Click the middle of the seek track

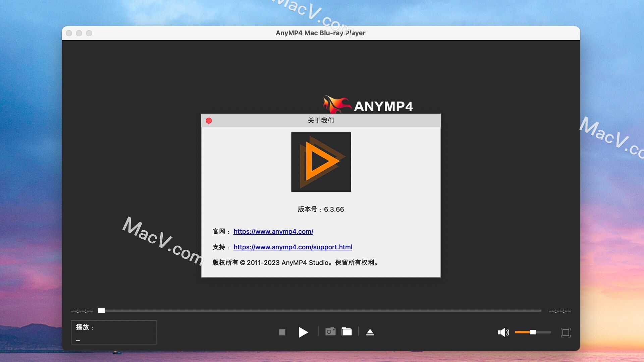pyautogui.click(x=320, y=311)
